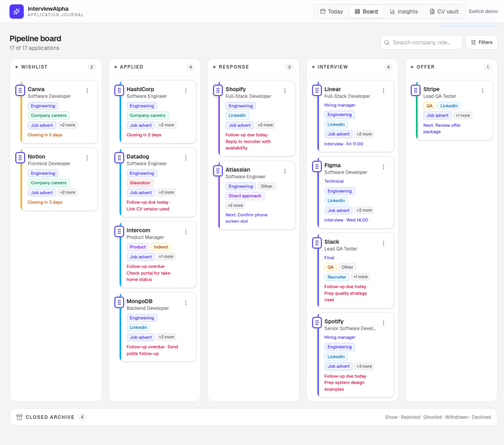Open the MongoDB card three-dot menu

[x=186, y=303]
